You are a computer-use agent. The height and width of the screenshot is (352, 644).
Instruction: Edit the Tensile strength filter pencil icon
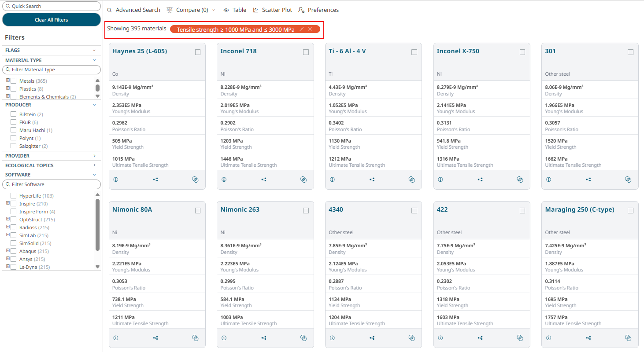click(302, 29)
